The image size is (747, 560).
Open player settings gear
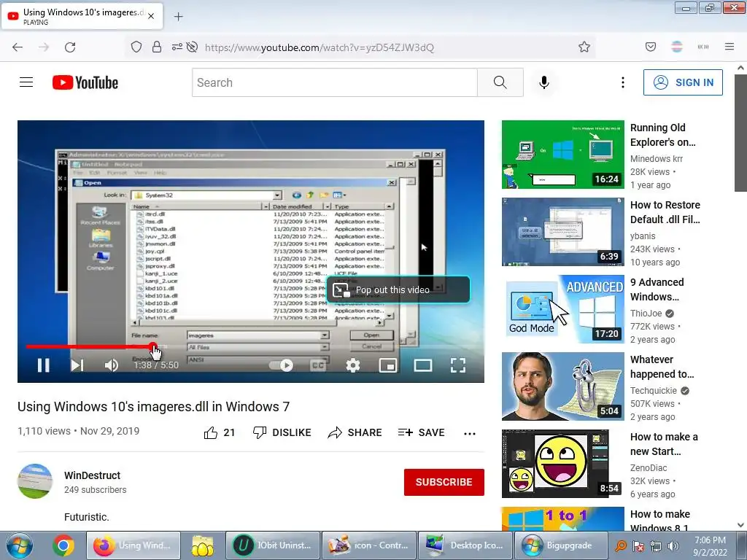pos(352,365)
